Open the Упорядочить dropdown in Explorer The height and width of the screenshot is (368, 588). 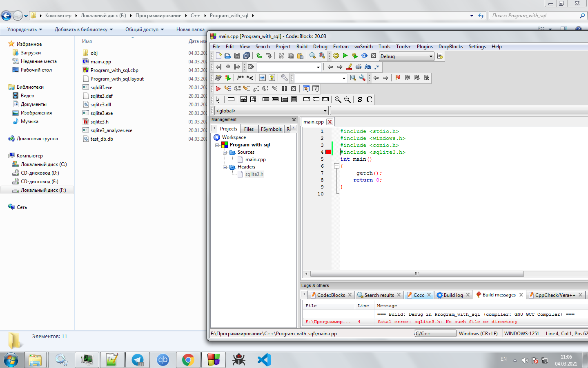click(25, 29)
